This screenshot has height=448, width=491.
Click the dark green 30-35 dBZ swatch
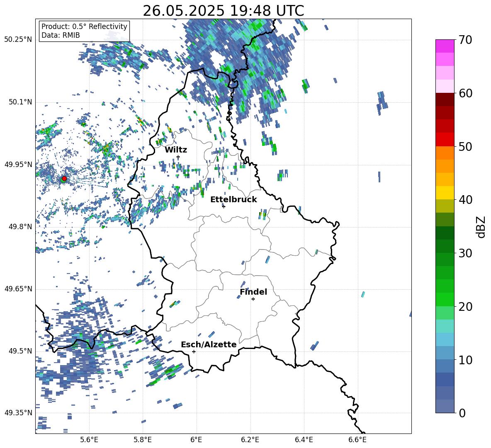pos(445,233)
